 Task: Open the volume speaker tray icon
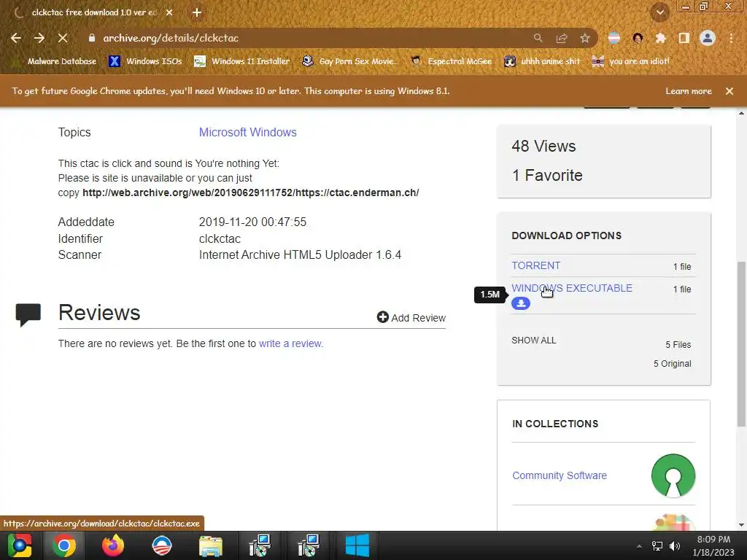(675, 546)
